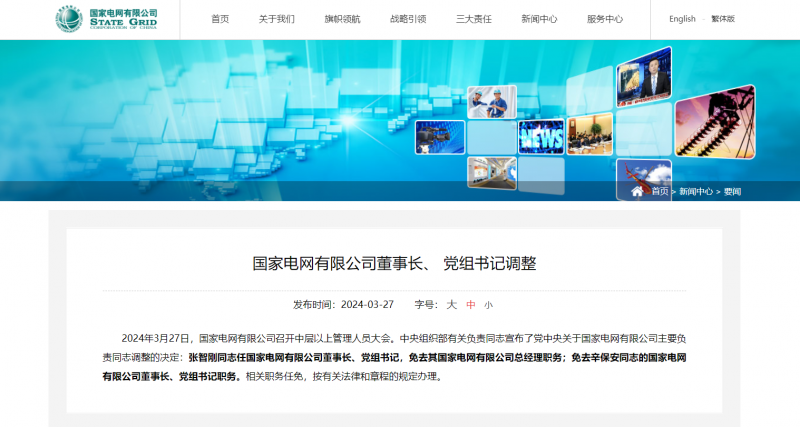Select large font size 大

pyautogui.click(x=451, y=304)
